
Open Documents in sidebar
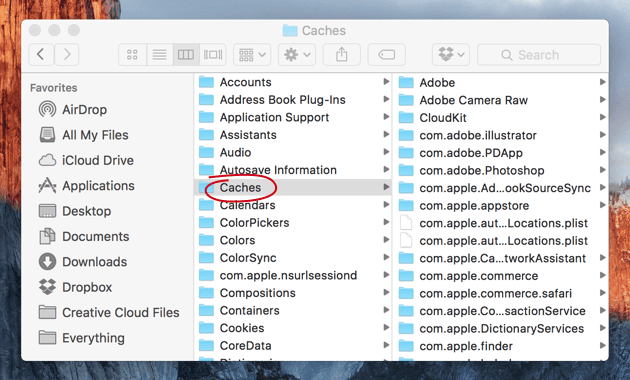[x=84, y=236]
